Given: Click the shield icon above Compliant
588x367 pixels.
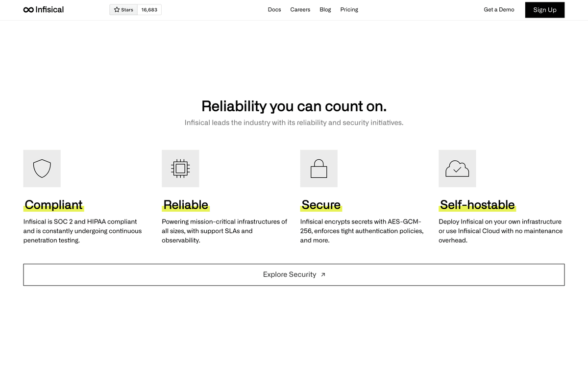Looking at the screenshot, I should (42, 169).
